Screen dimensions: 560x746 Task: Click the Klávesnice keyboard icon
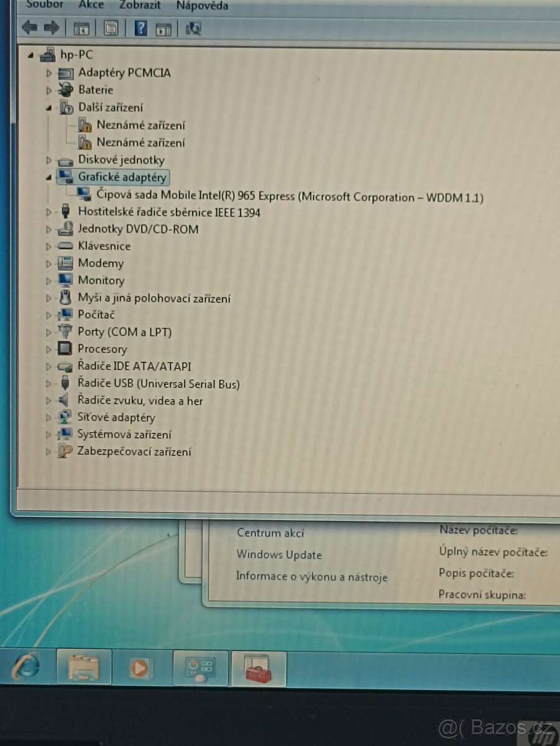tap(65, 246)
